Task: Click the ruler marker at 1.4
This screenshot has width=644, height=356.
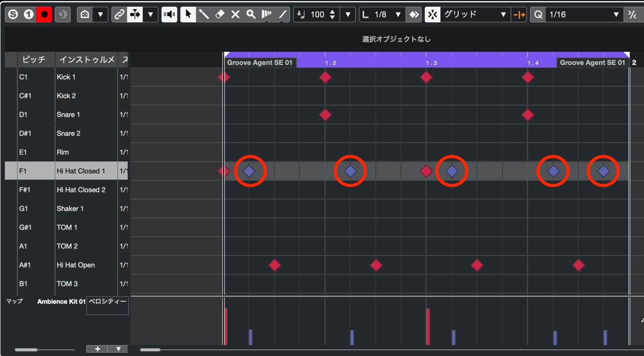Action: (x=533, y=63)
